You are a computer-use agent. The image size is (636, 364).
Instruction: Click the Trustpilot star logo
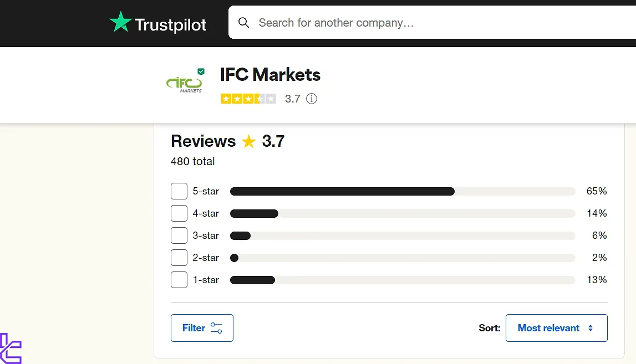coord(120,22)
